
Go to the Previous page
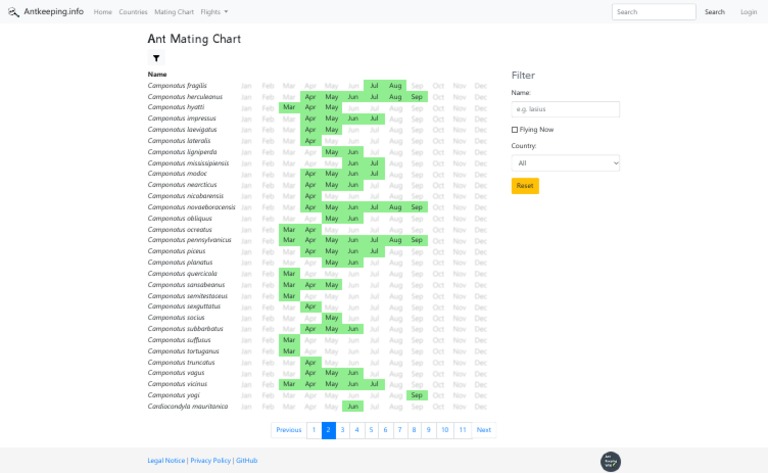289,430
